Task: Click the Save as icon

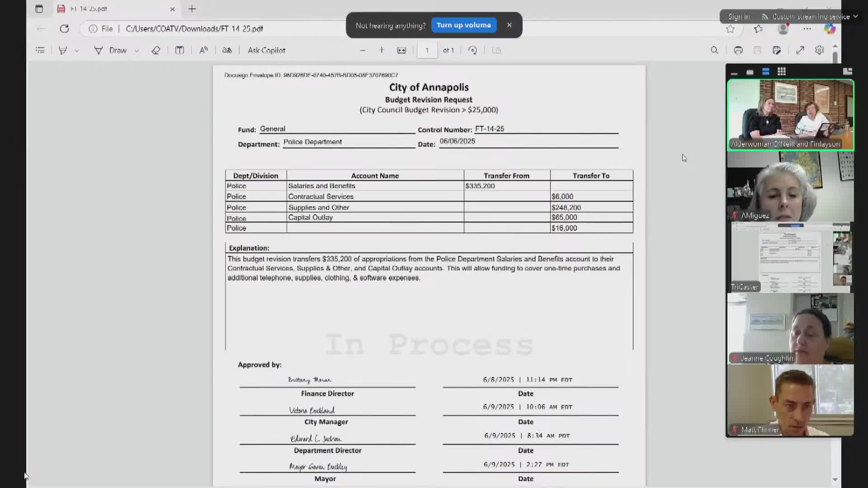Action: pyautogui.click(x=777, y=50)
